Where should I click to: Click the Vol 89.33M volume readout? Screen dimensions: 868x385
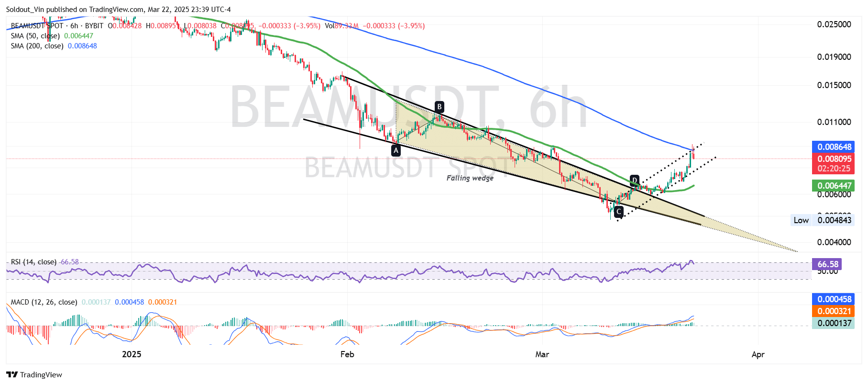tap(341, 26)
